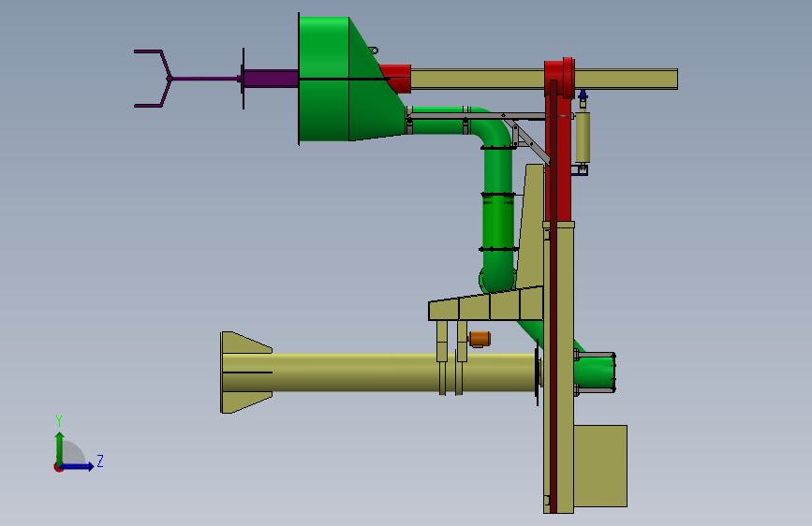812x526 pixels.
Task: Select the blue fitting above the cylinder
Action: (583, 95)
